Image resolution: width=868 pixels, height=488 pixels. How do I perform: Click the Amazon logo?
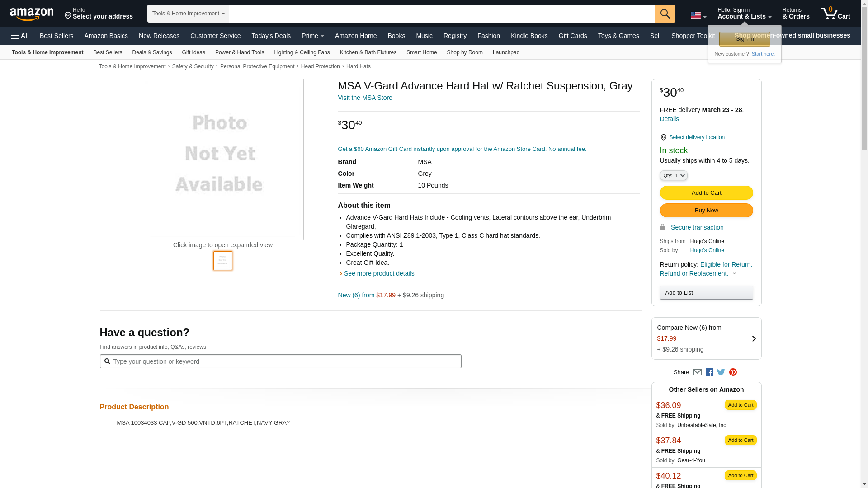tap(32, 14)
